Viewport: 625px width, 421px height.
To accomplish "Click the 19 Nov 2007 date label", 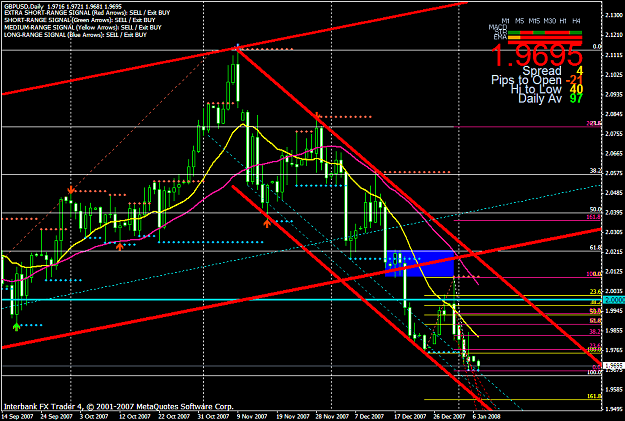I will tap(291, 417).
